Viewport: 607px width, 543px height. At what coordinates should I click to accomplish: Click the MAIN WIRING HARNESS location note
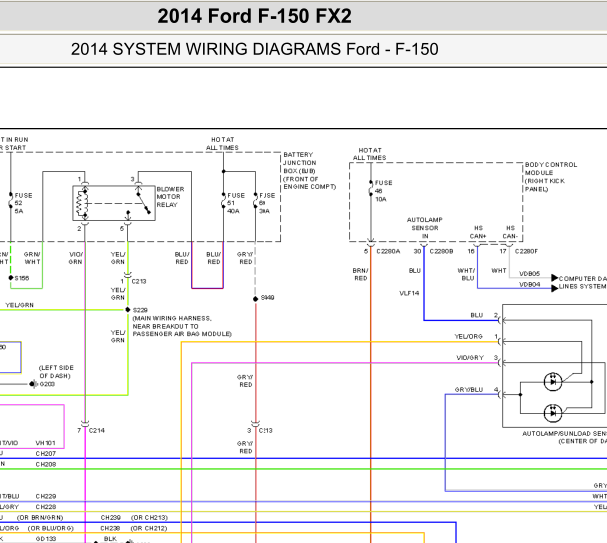click(x=182, y=326)
